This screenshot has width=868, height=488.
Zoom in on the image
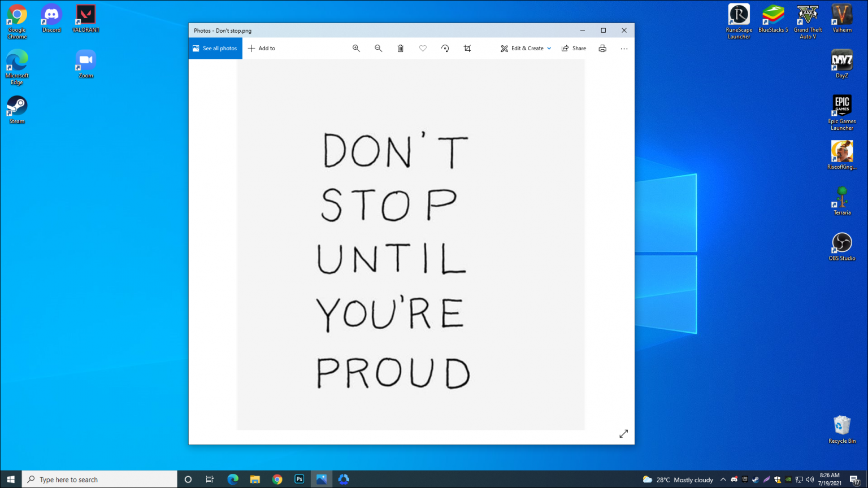[x=356, y=48]
